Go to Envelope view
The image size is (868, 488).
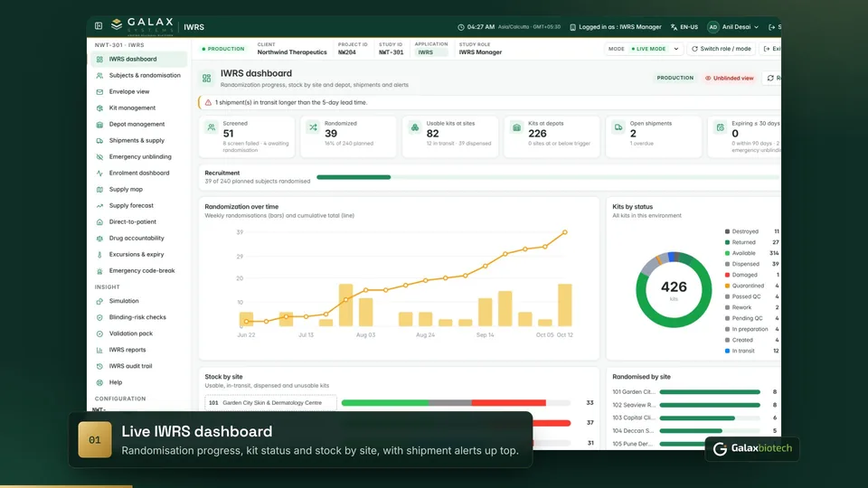click(139, 92)
